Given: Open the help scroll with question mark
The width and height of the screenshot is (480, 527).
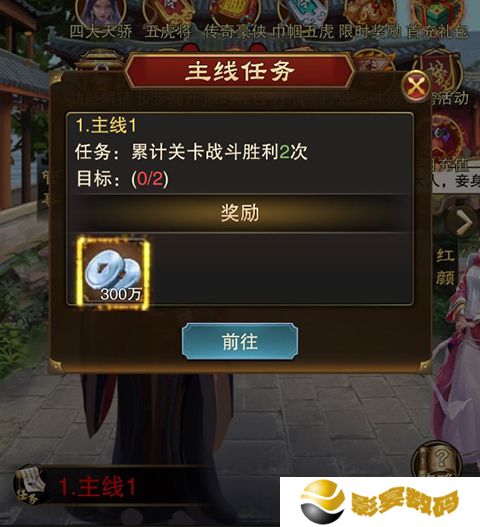Looking at the screenshot, I should point(436,460).
